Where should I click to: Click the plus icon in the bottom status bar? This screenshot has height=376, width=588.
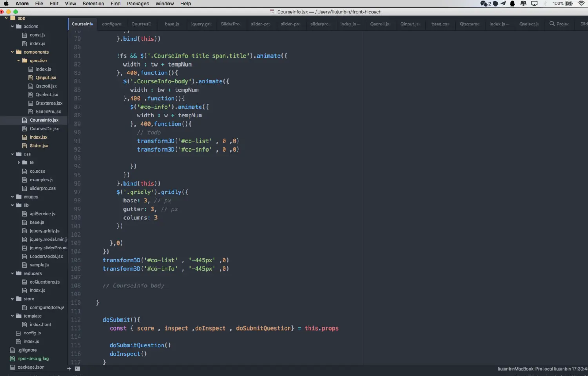click(x=69, y=369)
